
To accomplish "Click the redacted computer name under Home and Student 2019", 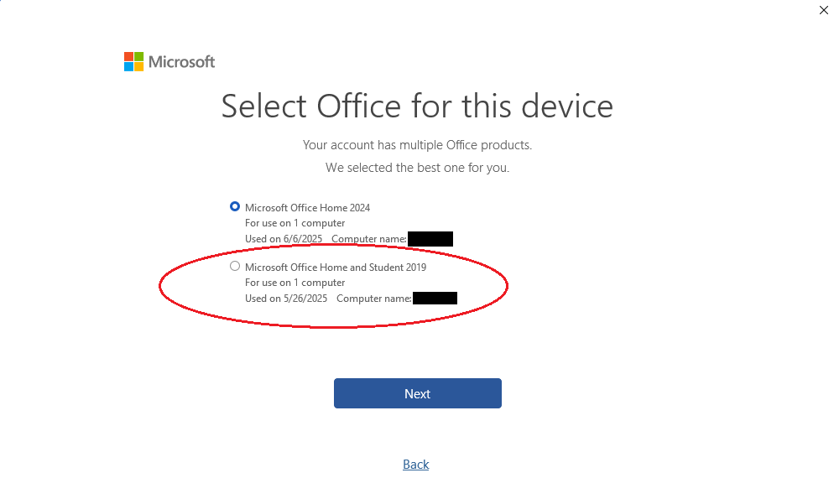I will coord(435,299).
